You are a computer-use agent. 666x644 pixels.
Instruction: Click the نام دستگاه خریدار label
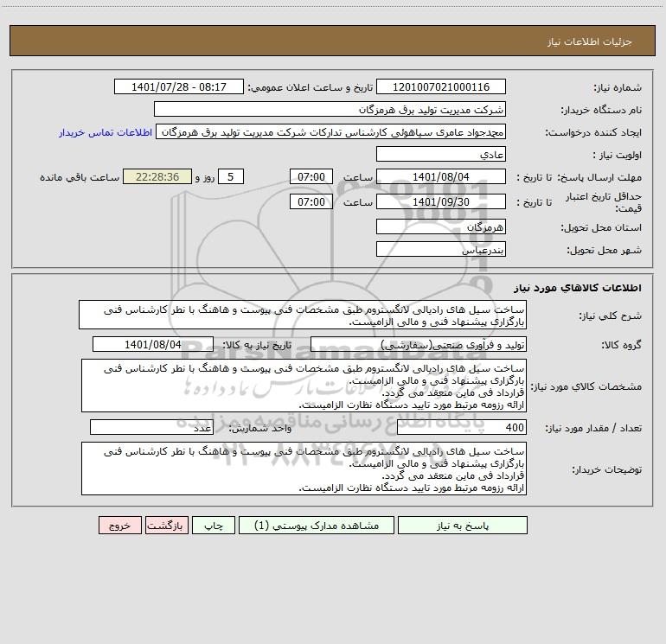pos(601,110)
